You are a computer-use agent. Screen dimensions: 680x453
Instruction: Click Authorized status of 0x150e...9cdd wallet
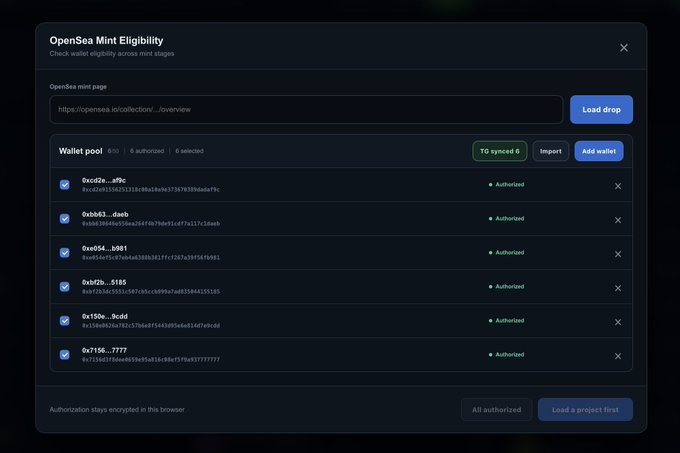(x=507, y=321)
